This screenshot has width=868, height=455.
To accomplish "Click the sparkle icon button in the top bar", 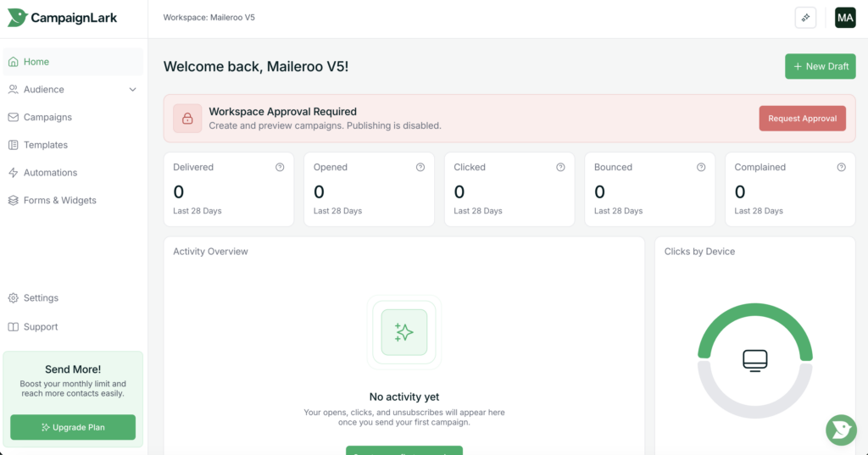I will click(805, 18).
